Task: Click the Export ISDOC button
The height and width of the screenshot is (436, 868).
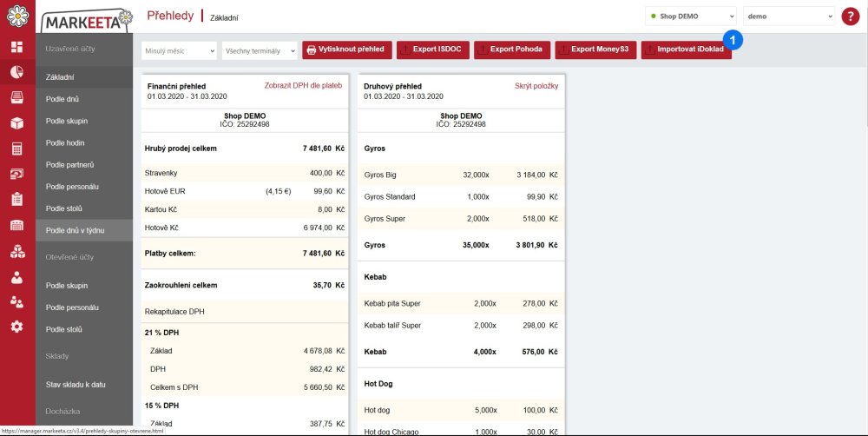Action: [x=433, y=50]
